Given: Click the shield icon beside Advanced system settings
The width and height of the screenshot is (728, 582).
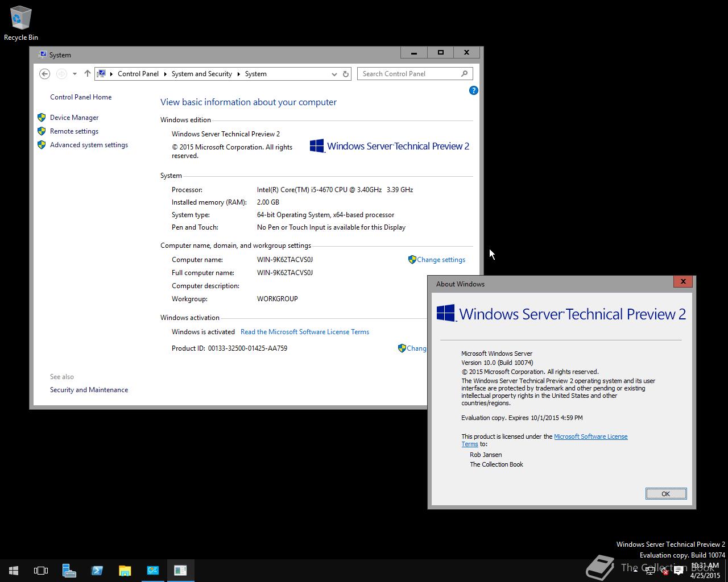Looking at the screenshot, I should pyautogui.click(x=42, y=145).
